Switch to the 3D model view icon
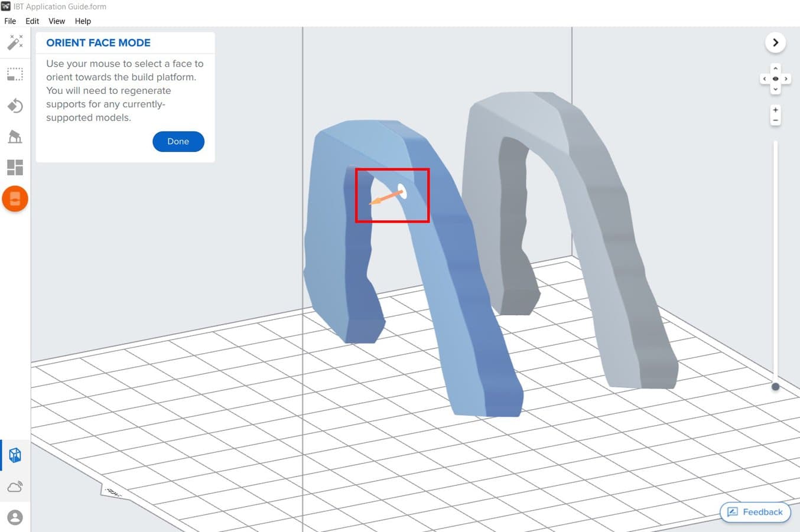Image resolution: width=800 pixels, height=532 pixels. [15, 455]
